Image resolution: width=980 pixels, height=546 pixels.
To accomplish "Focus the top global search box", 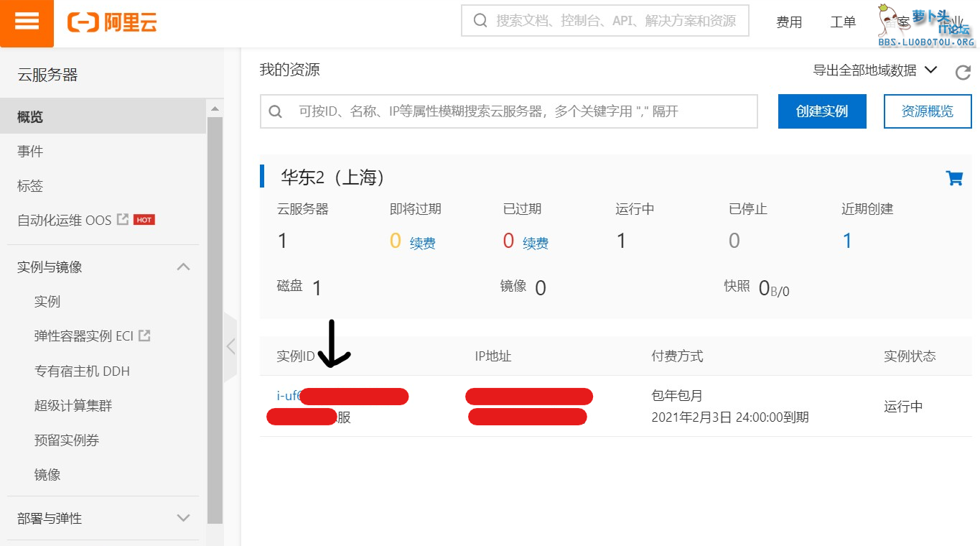I will click(605, 21).
